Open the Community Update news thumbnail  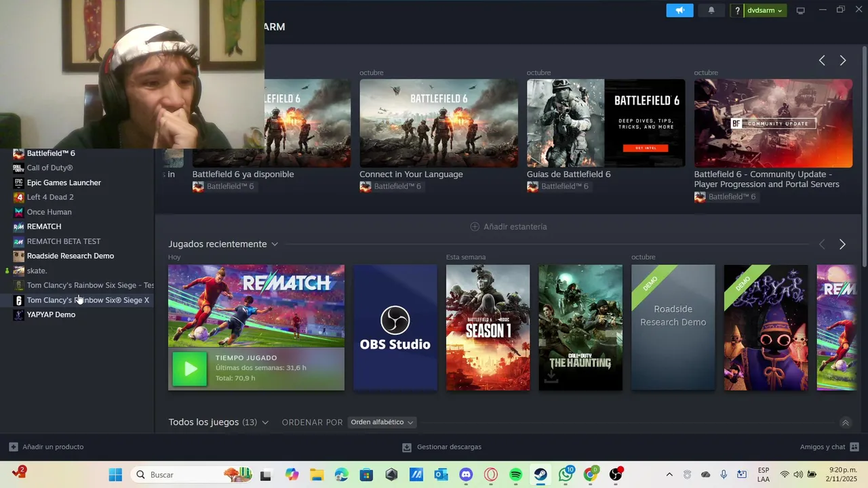coord(773,123)
